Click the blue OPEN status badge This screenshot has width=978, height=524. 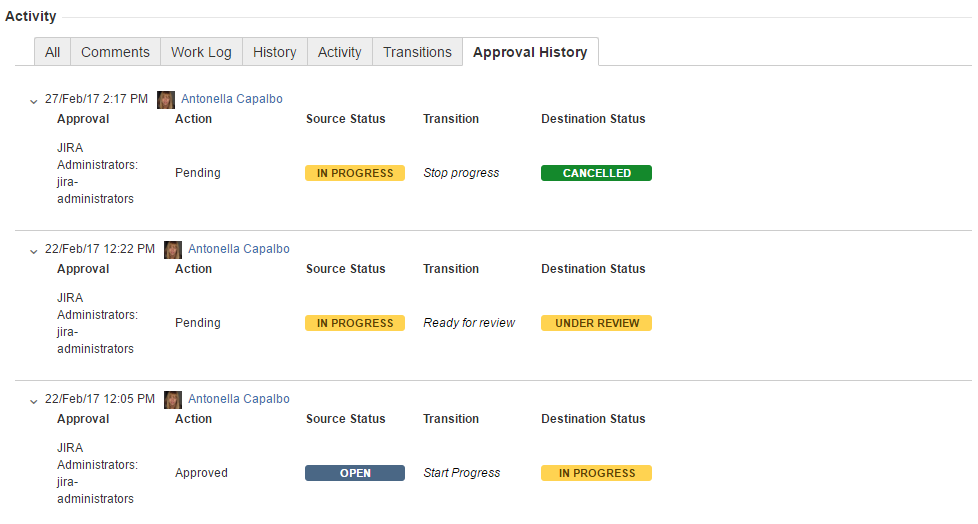point(355,473)
